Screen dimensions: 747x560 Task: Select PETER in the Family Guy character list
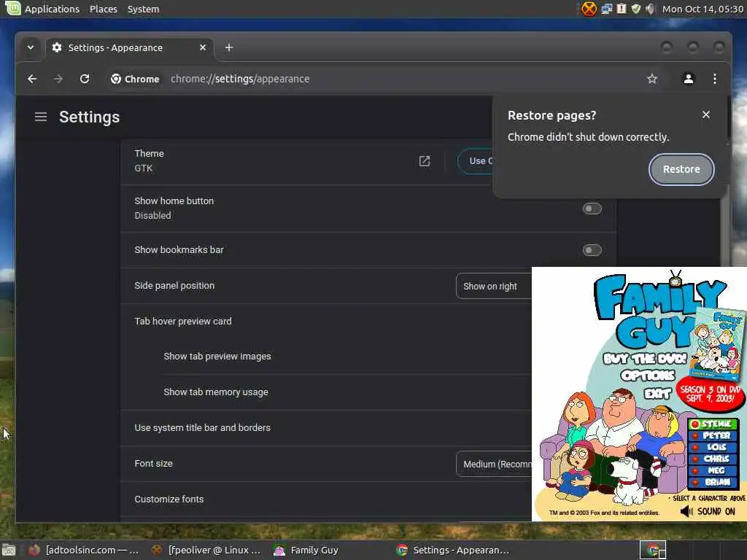(713, 435)
